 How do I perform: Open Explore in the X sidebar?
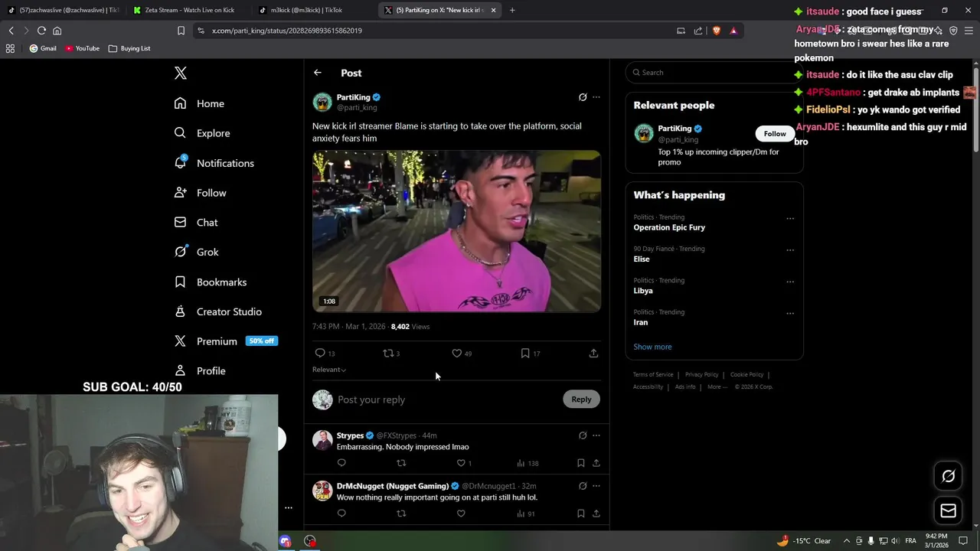(202, 133)
